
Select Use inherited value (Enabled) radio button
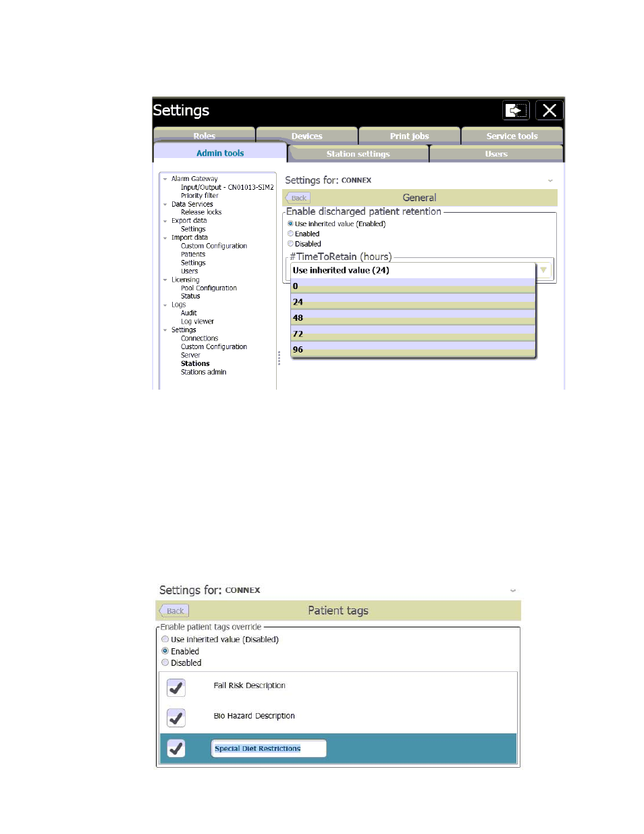point(290,224)
